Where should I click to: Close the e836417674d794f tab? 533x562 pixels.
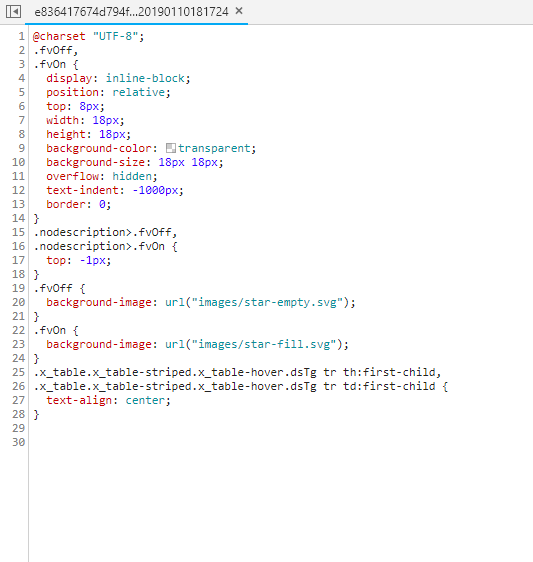239,11
